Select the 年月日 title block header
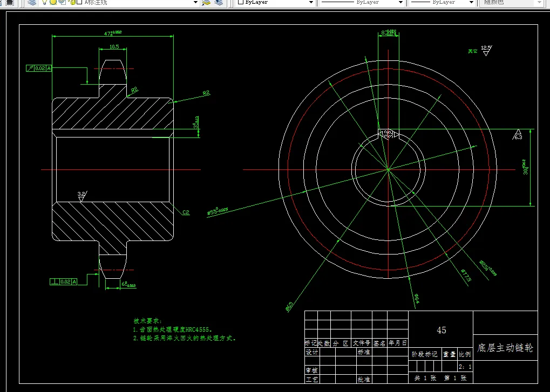Image resolution: width=550 pixels, height=392 pixels. pyautogui.click(x=398, y=343)
